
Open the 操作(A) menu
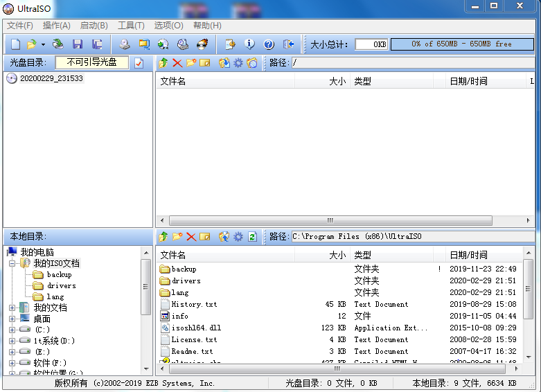pyautogui.click(x=57, y=26)
